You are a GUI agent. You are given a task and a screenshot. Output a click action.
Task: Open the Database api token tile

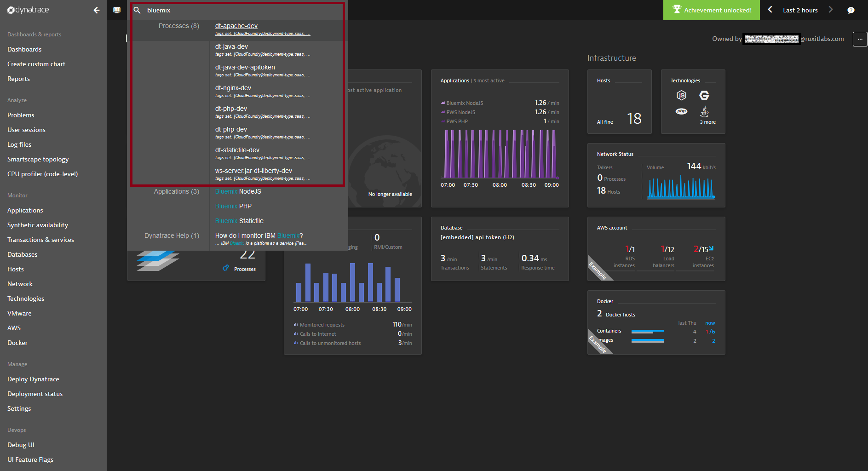click(500, 249)
